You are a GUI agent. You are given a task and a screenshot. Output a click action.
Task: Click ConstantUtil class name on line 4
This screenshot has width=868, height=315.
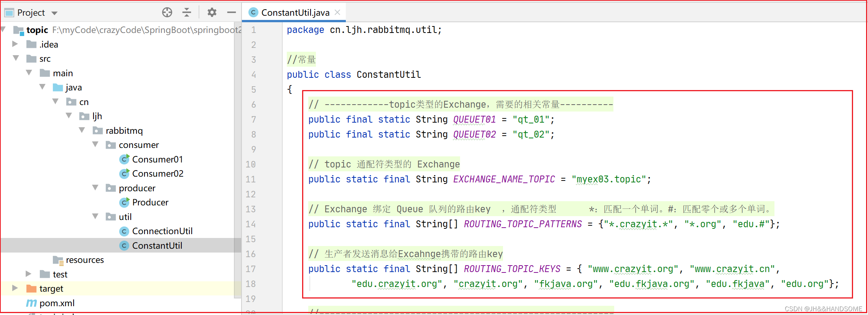coord(389,75)
